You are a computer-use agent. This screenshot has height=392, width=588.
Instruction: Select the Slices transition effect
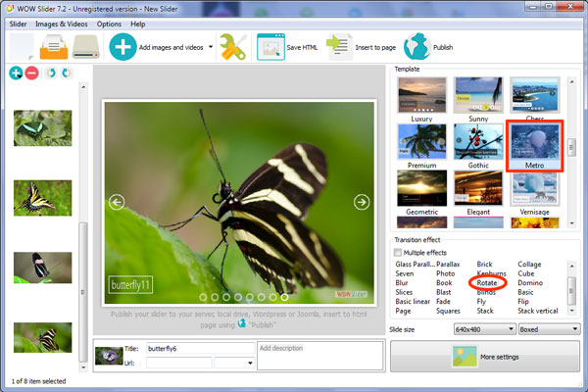point(404,292)
